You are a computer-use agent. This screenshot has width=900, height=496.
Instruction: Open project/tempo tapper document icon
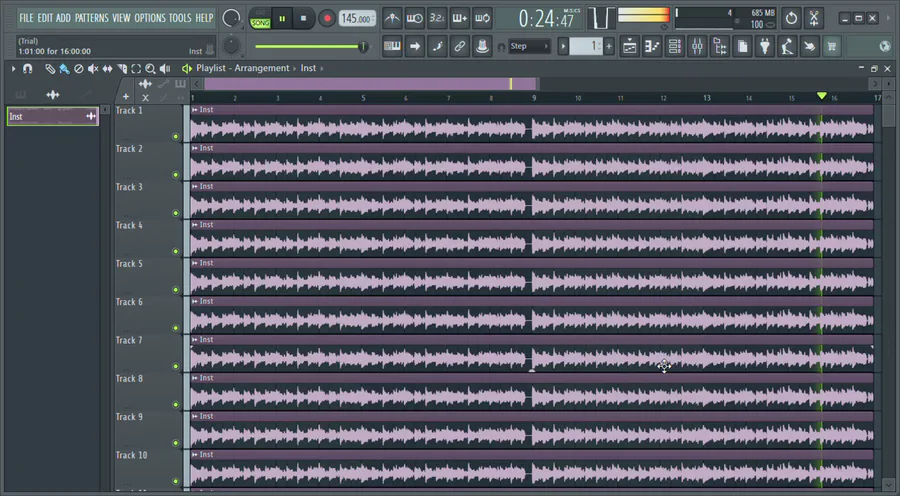742,46
